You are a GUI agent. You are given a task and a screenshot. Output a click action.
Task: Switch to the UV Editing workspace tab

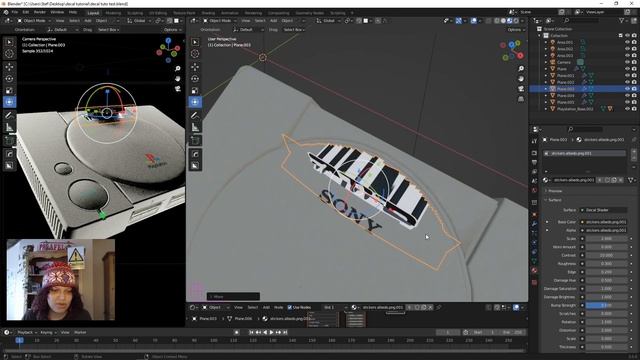(x=158, y=13)
